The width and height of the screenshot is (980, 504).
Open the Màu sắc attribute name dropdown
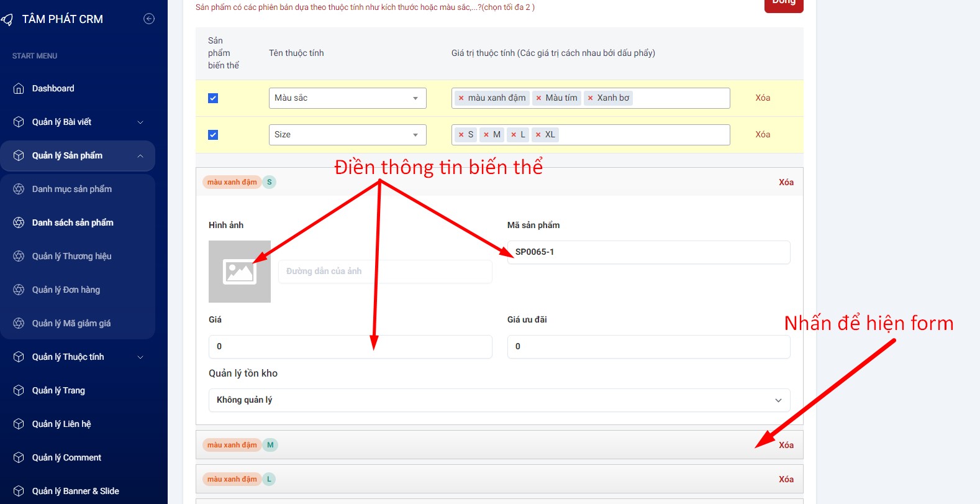pyautogui.click(x=347, y=98)
